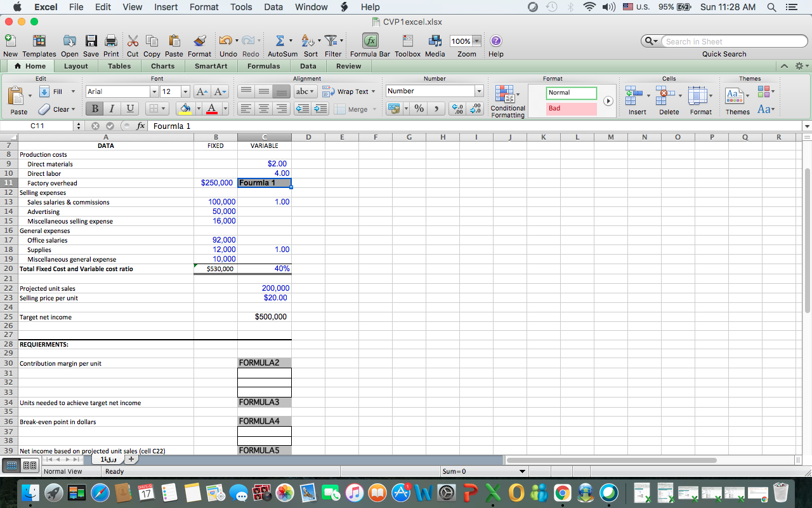The width and height of the screenshot is (812, 508).
Task: Toggle the Formula Bar button
Action: point(370,41)
